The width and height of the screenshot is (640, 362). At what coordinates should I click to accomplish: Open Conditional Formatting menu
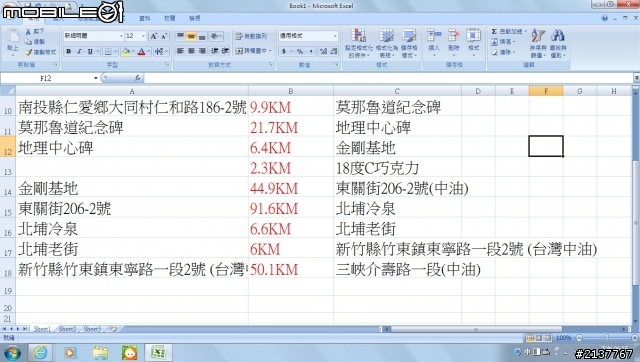pyautogui.click(x=358, y=43)
